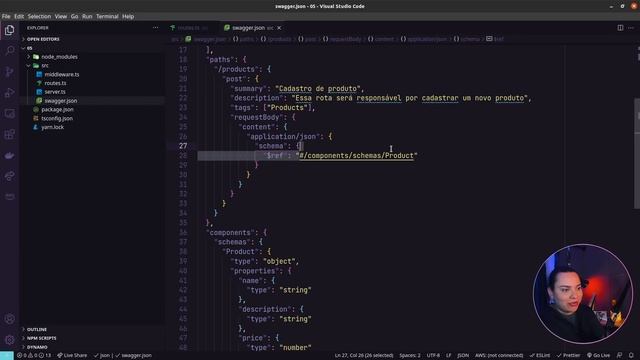This screenshot has height=360, width=640.
Task: Click the remote window indicator in status bar
Action: [x=7, y=356]
